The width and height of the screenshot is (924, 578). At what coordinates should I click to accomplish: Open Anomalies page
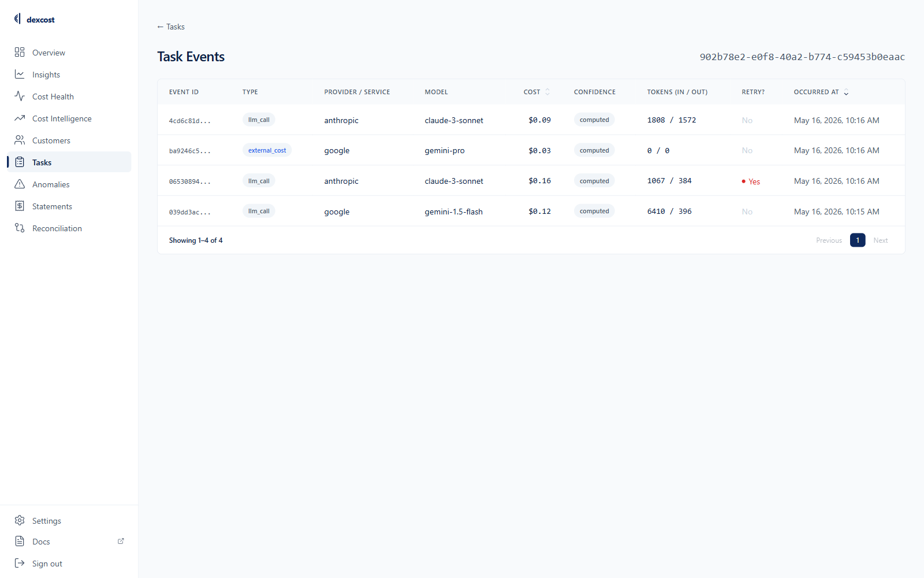(x=69, y=184)
